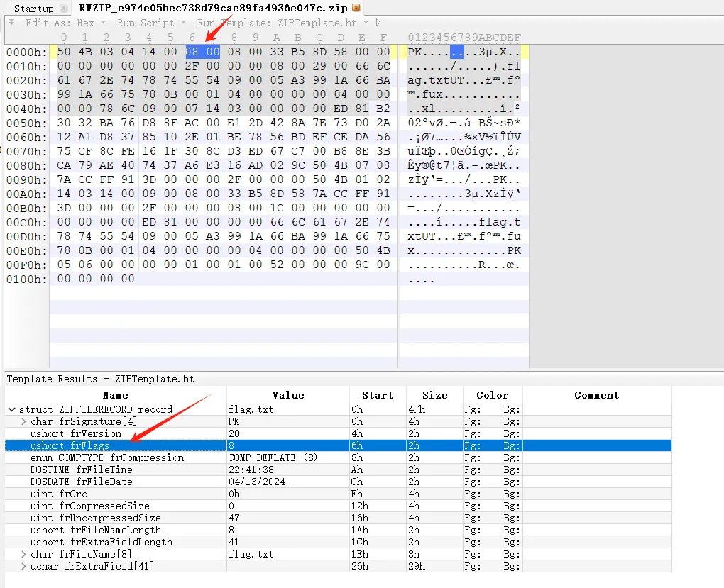Click the run template play arrow icon
Image resolution: width=724 pixels, height=588 pixels.
[x=378, y=23]
